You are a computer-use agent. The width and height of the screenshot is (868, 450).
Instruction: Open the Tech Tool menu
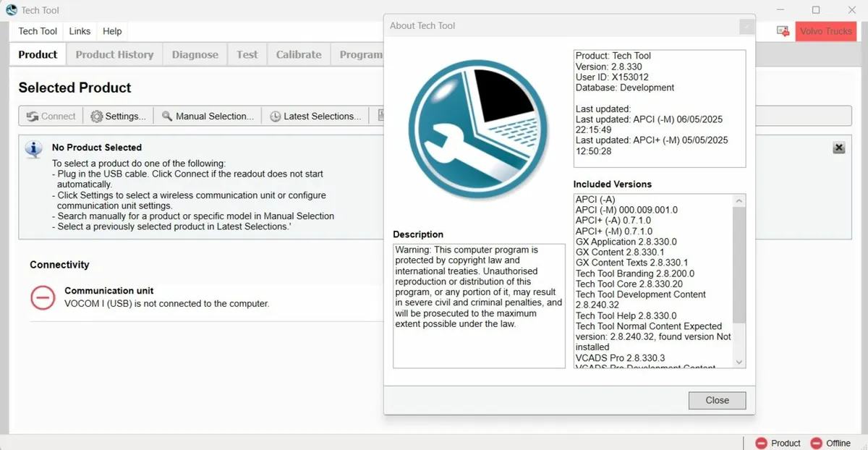38,31
